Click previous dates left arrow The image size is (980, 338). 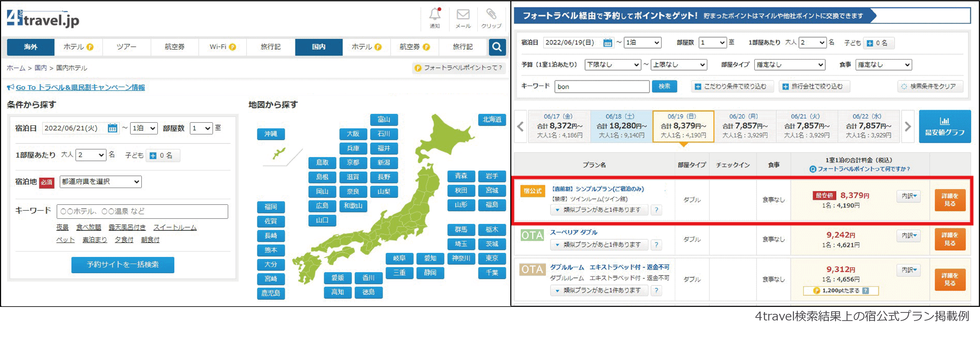tap(520, 127)
